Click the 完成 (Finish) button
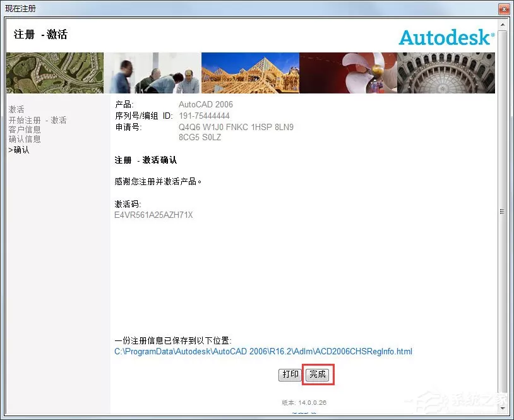Viewport: 514px width, 420px height. point(318,375)
